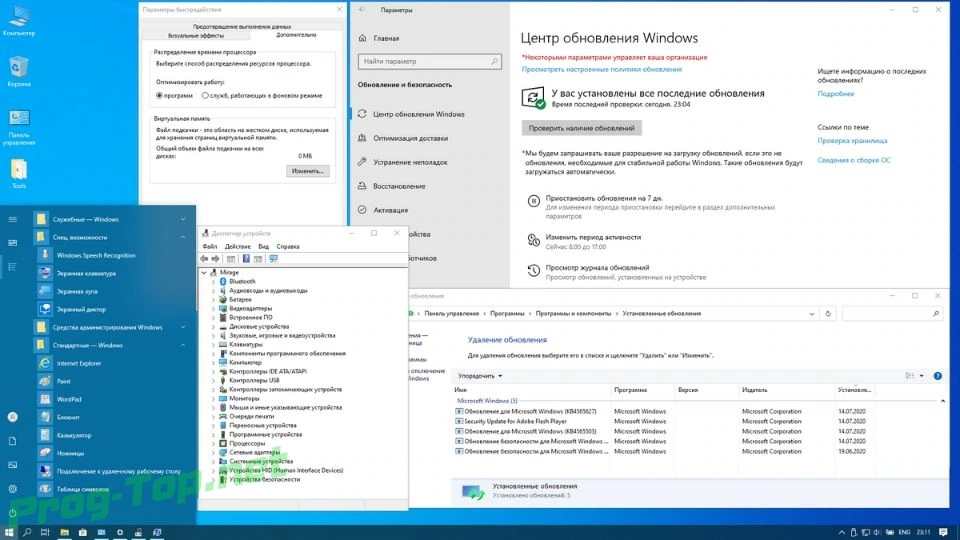This screenshot has width=960, height=540.
Task: Click help icon in Installed Updates window
Action: [x=937, y=376]
